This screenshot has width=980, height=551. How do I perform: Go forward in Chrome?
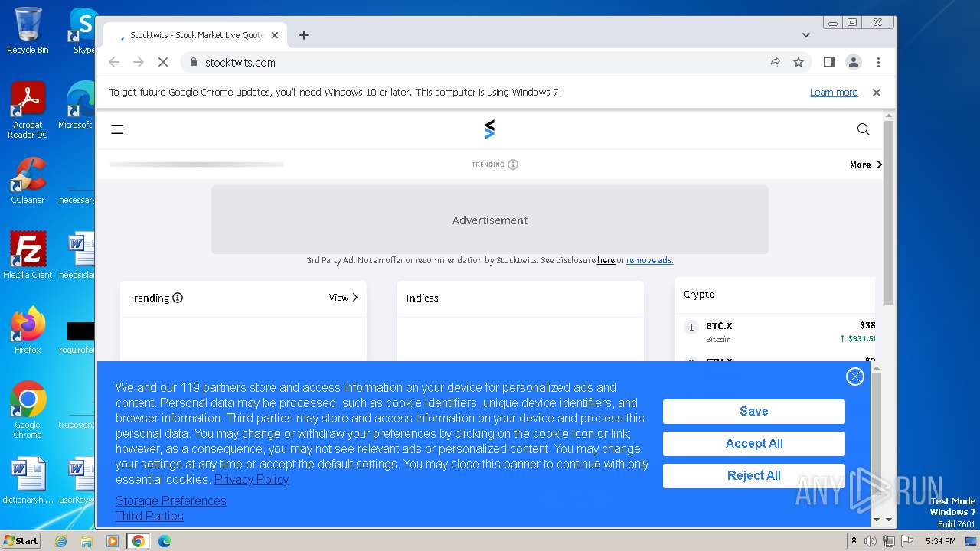click(139, 63)
